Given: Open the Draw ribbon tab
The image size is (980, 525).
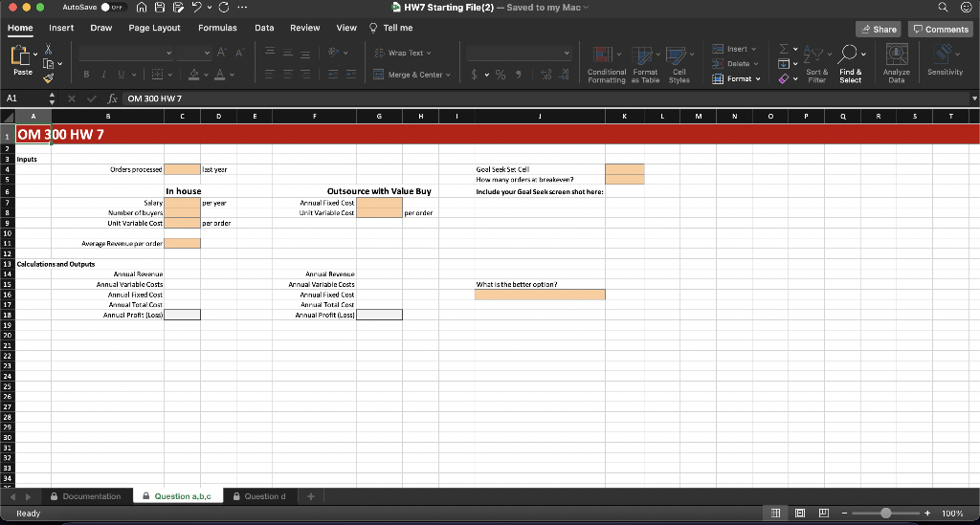Looking at the screenshot, I should click(101, 28).
